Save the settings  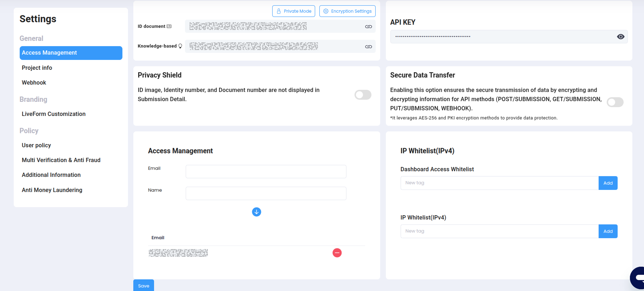144,285
